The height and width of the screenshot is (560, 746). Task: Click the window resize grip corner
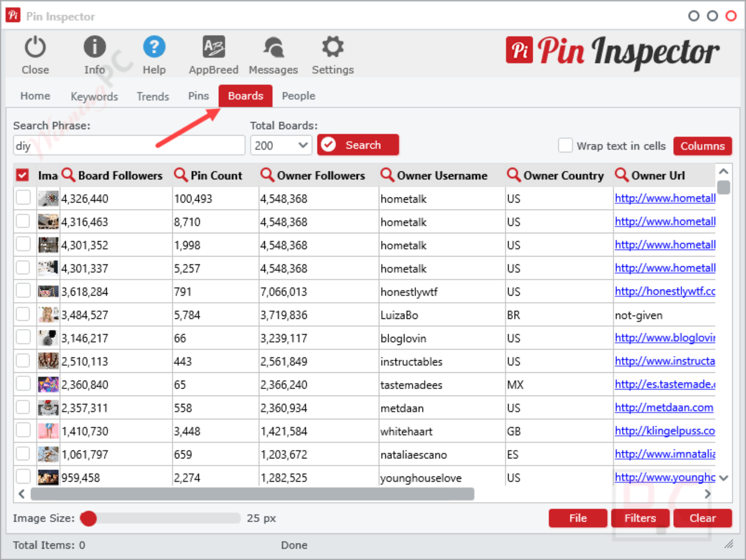tap(729, 544)
